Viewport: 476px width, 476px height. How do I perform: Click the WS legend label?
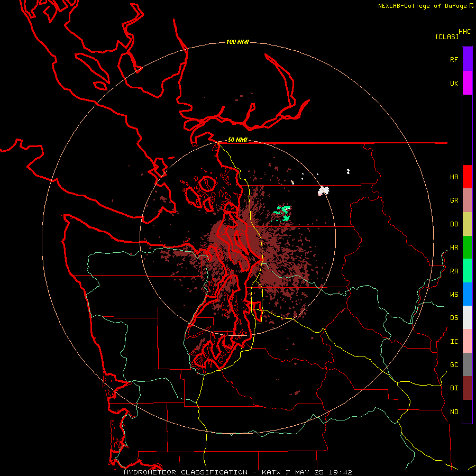point(454,294)
